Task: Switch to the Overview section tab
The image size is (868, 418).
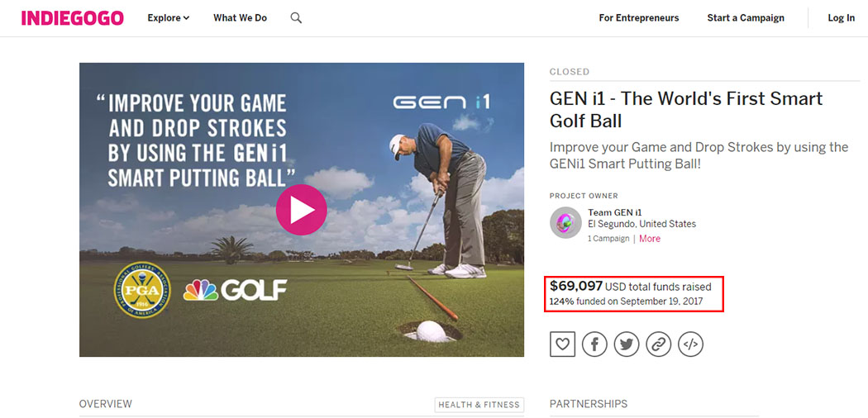Action: (106, 404)
